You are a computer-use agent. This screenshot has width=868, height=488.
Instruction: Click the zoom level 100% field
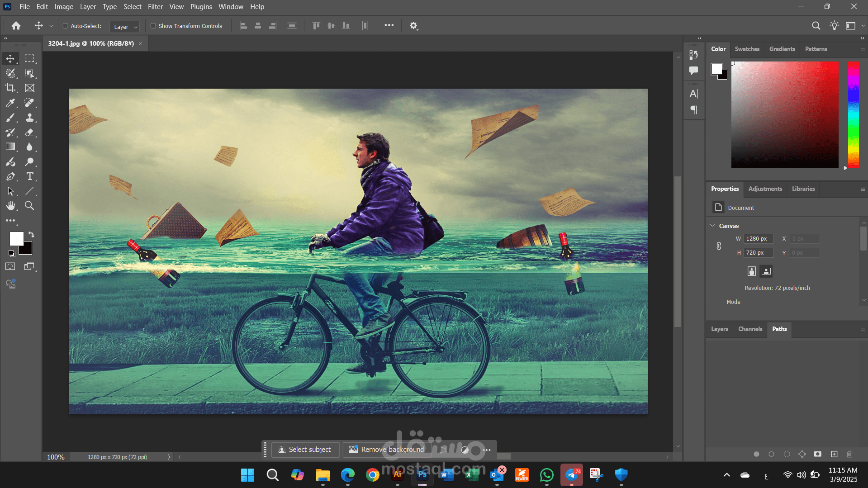coord(56,457)
